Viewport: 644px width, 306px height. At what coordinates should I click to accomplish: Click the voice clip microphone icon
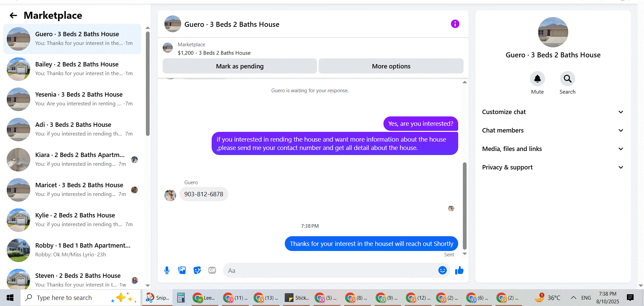(167, 270)
